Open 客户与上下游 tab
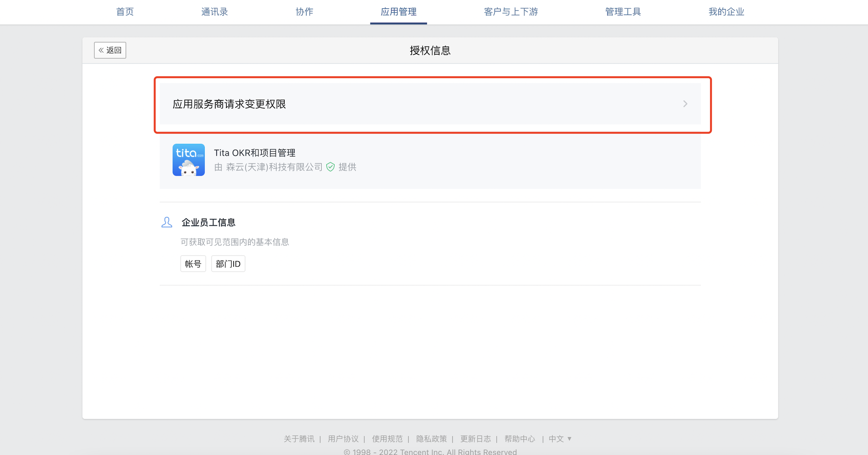 point(511,12)
